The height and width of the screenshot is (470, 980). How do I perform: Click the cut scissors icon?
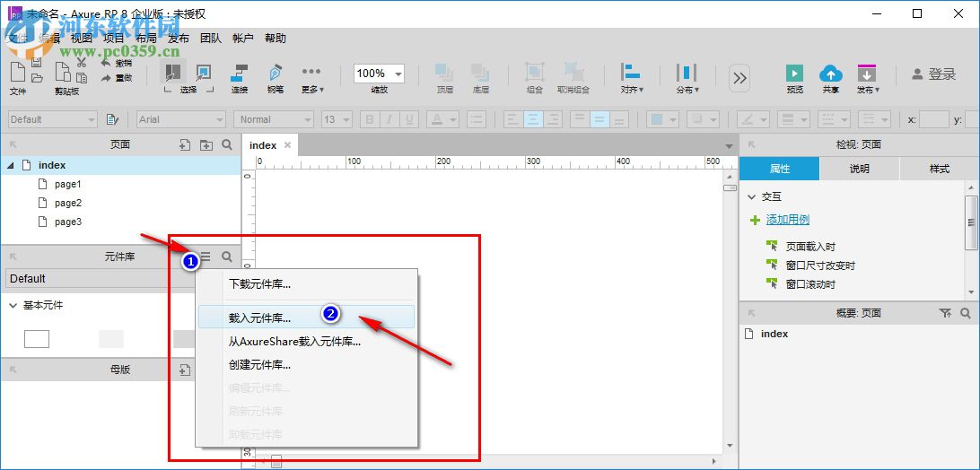(82, 63)
